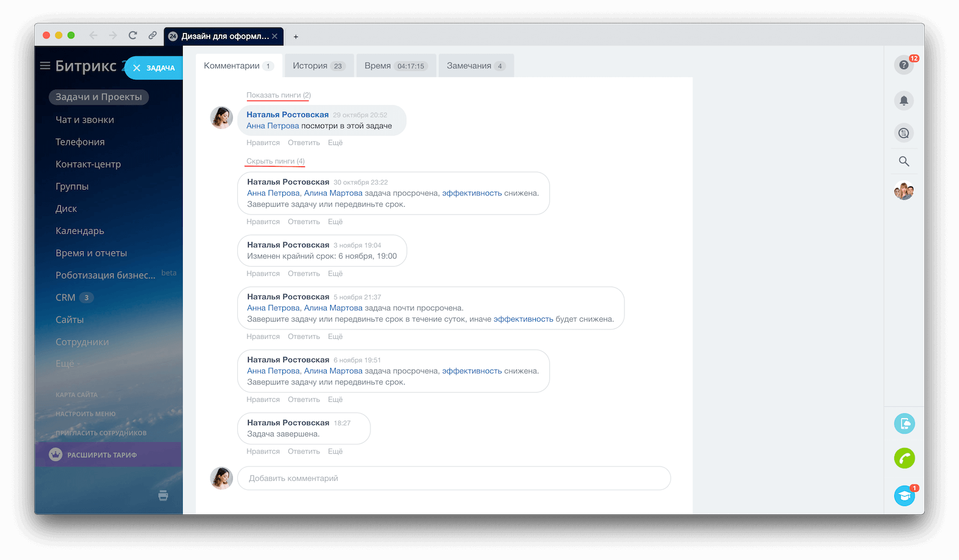
Task: Close the task panel via ЗАДАЧА button
Action: coord(153,68)
